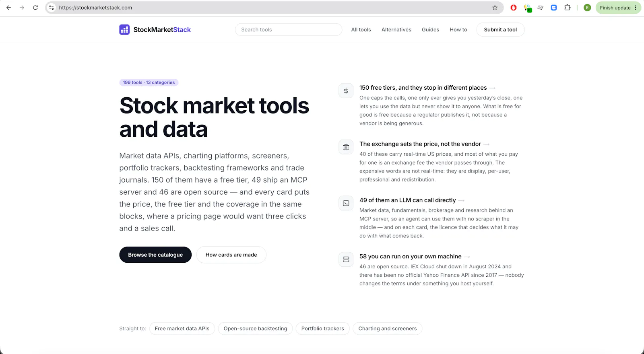
Task: Open '58 you can run on your own machine'
Action: [411, 257]
